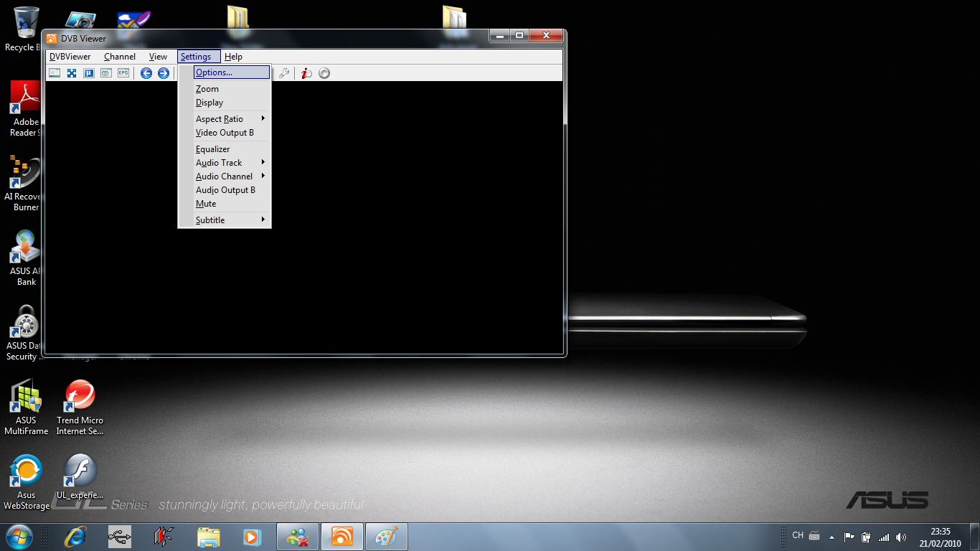Click the wrench settings toolbar icon
Viewport: 980px width, 551px height.
[284, 73]
